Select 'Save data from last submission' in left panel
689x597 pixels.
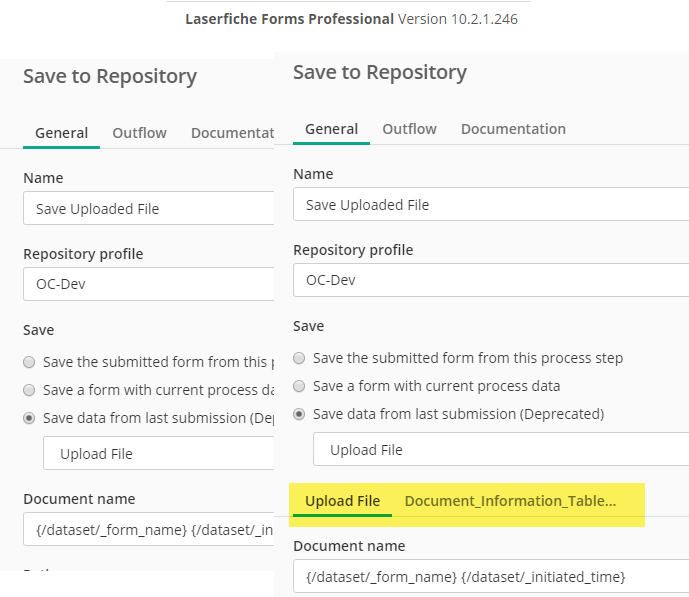point(30,418)
